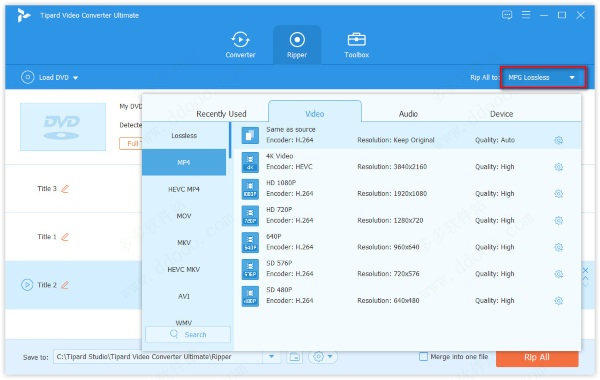Screen dimensions: 600x380
Task: Pick the preset with Resolution: 1920x1080
Action: 408,189
